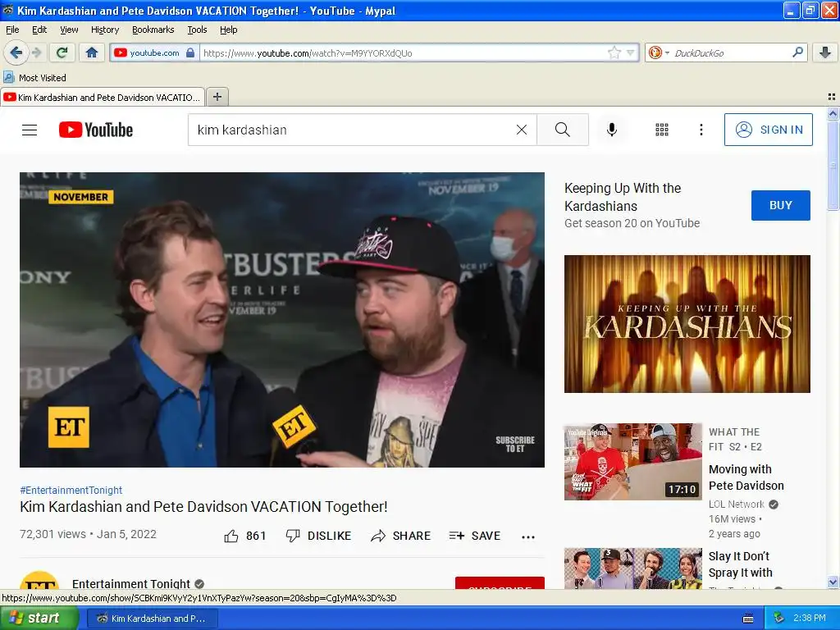Click the page scrollbar up arrow
Image resolution: width=840 pixels, height=630 pixels.
click(x=833, y=113)
